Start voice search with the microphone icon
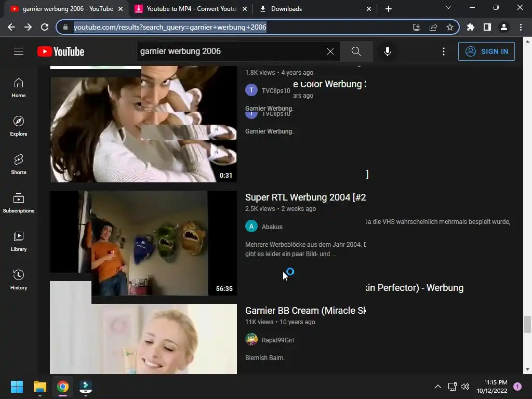This screenshot has width=532, height=399. (388, 51)
